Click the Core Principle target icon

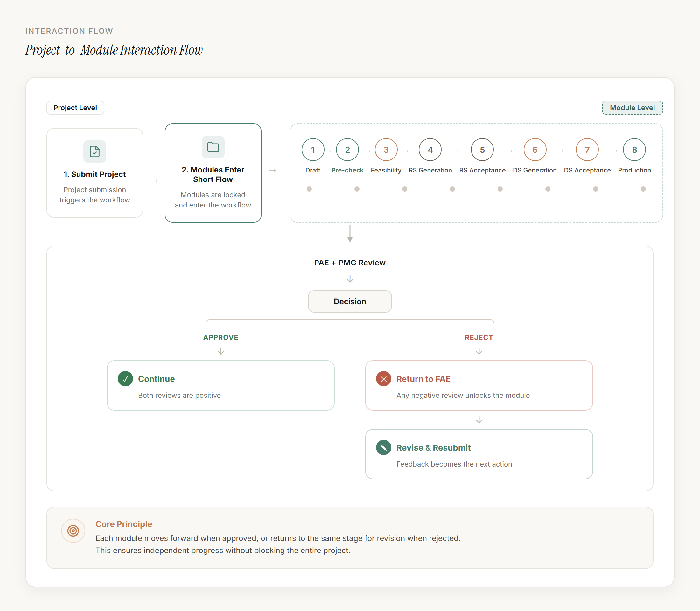(73, 531)
